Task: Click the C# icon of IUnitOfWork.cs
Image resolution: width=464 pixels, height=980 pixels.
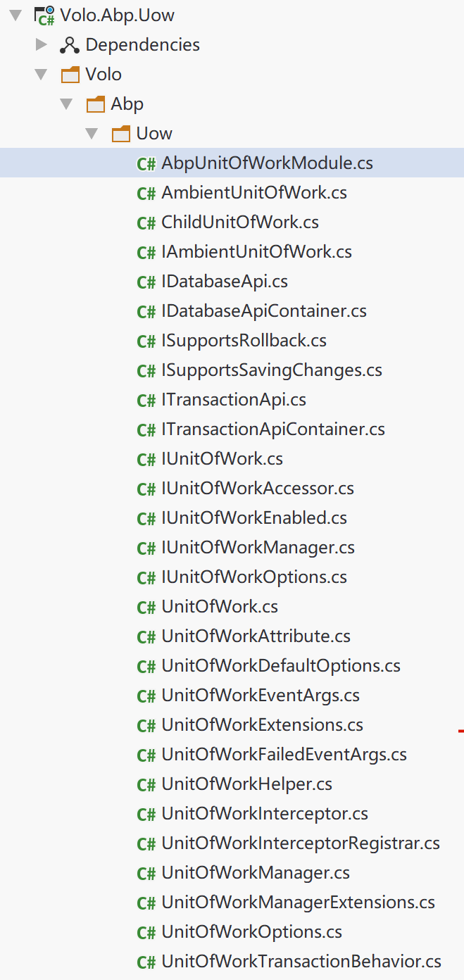Action: pos(146,460)
